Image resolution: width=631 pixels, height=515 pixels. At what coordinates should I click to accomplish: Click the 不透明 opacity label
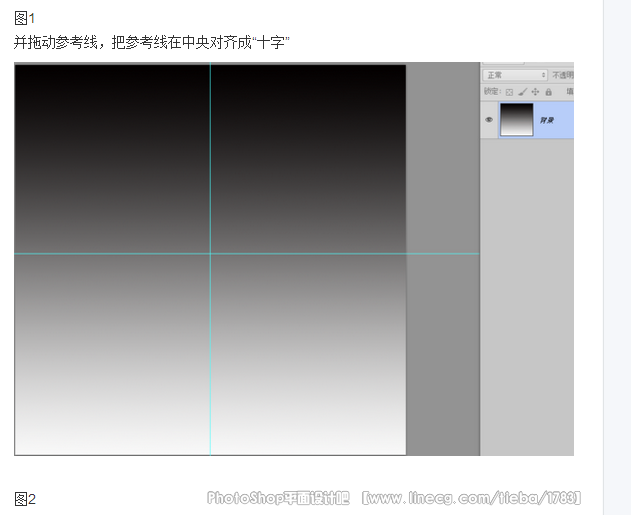563,75
